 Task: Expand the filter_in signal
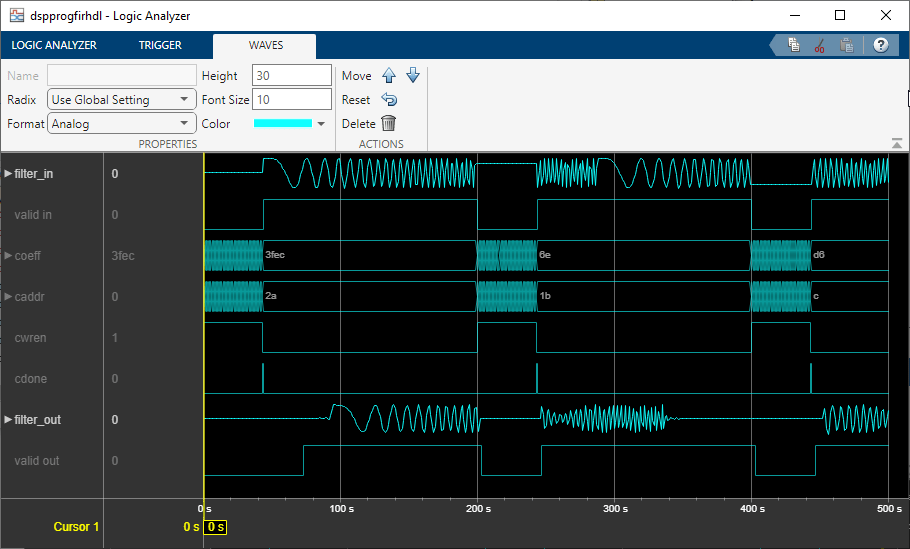tap(9, 174)
